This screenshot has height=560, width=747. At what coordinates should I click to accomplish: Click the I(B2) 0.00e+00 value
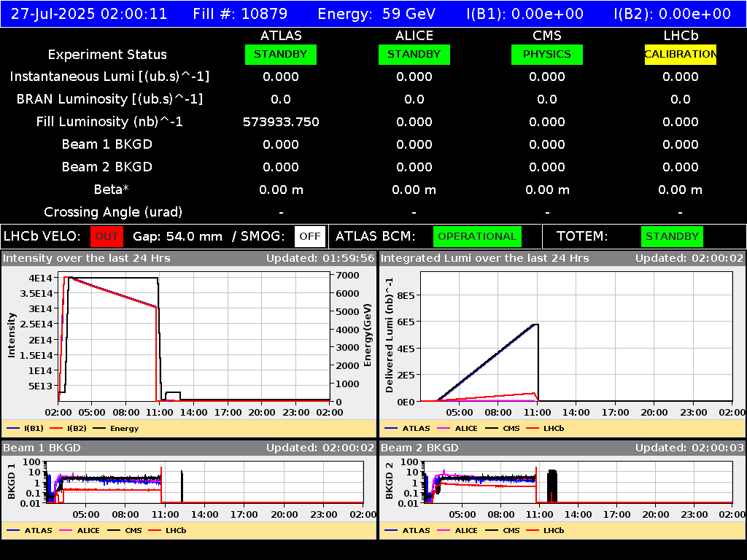coord(672,13)
